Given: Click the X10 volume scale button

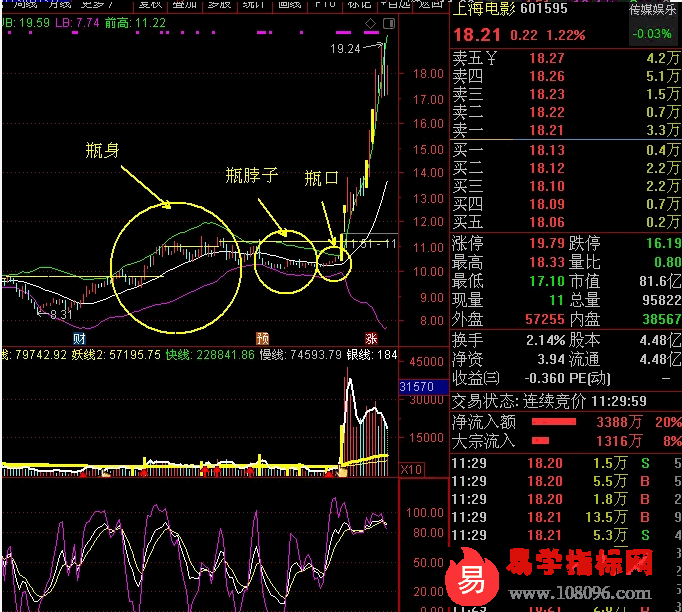Looking at the screenshot, I should point(411,470).
